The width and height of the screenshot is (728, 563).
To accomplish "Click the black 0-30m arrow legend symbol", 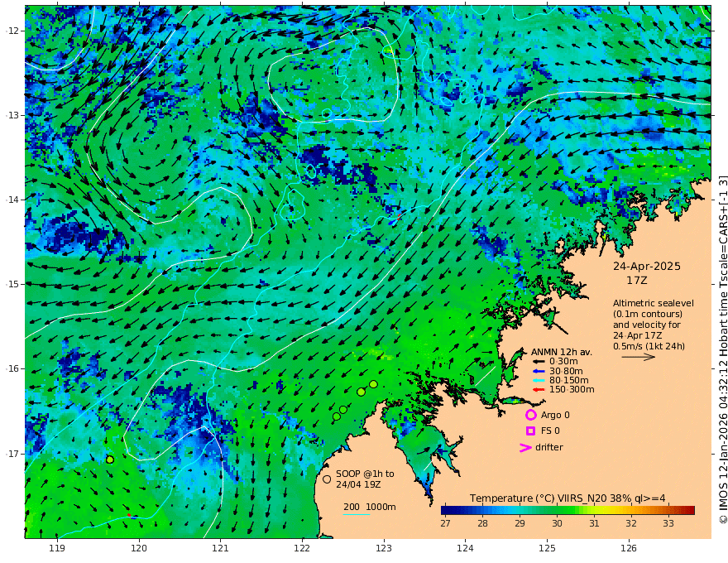I will coord(539,362).
